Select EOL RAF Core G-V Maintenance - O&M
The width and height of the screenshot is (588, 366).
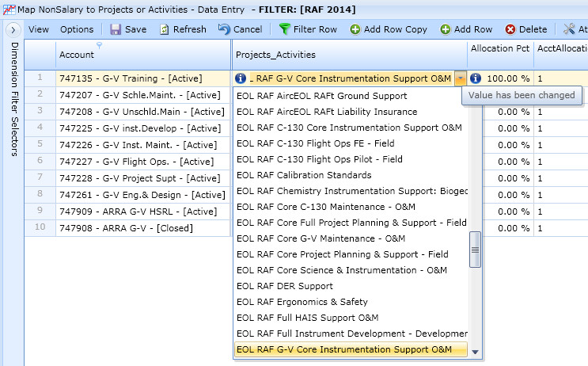pyautogui.click(x=351, y=238)
